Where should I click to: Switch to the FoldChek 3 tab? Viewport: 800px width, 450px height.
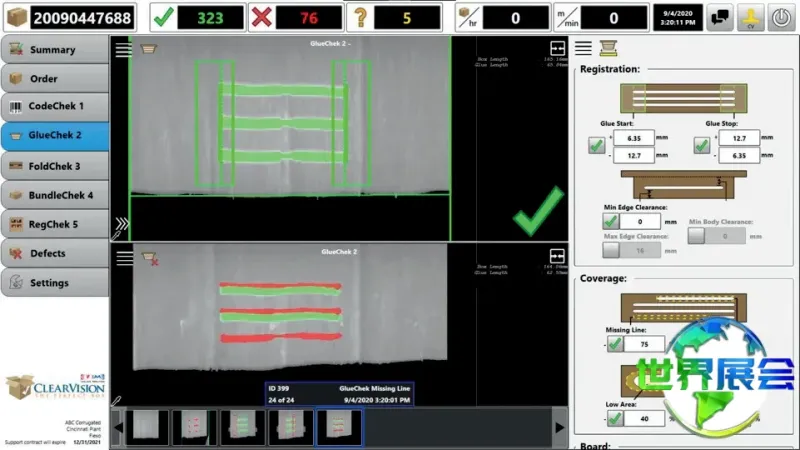coord(55,166)
